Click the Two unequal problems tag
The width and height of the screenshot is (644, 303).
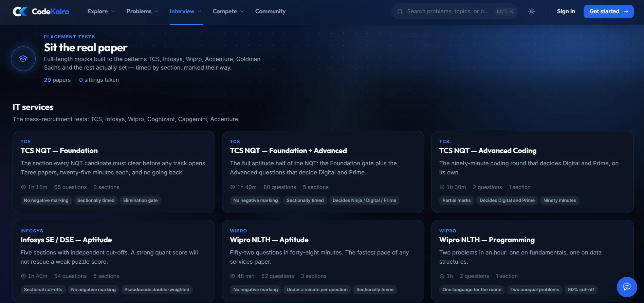click(535, 290)
